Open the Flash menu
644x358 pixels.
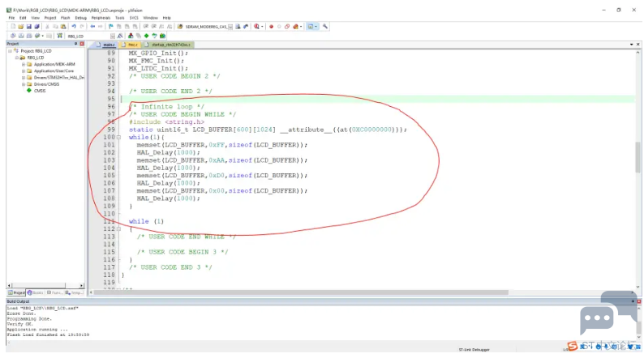click(x=66, y=18)
